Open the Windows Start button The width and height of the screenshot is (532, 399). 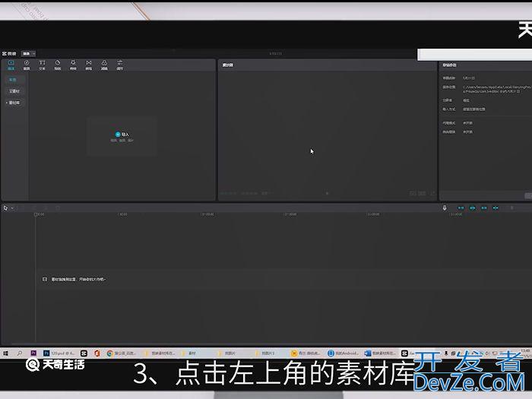[x=6, y=353]
